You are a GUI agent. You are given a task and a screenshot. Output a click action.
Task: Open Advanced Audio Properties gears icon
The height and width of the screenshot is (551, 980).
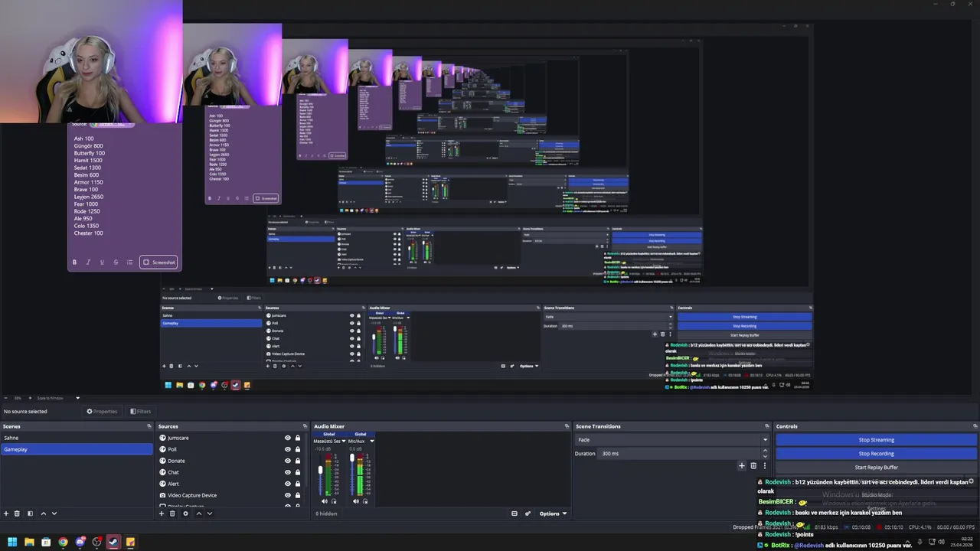(x=528, y=514)
